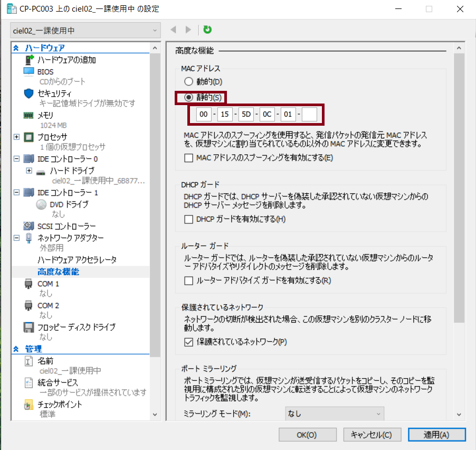
Task: Open the mirroring mode dropdown
Action: click(x=335, y=414)
